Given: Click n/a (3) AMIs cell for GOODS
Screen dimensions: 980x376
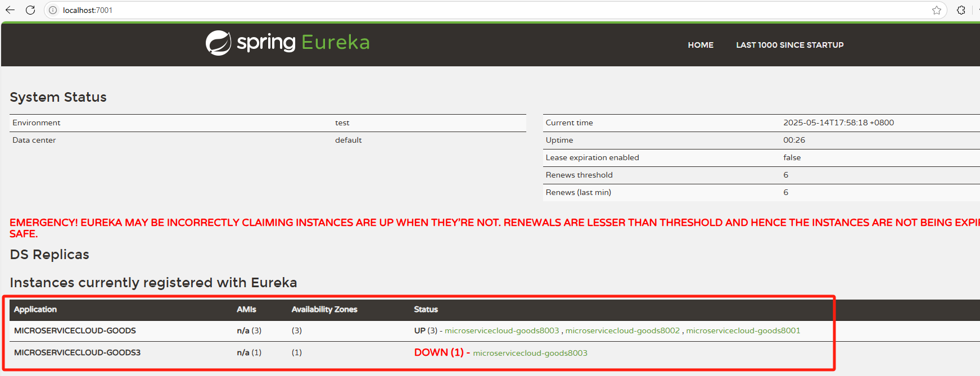Looking at the screenshot, I should point(249,330).
